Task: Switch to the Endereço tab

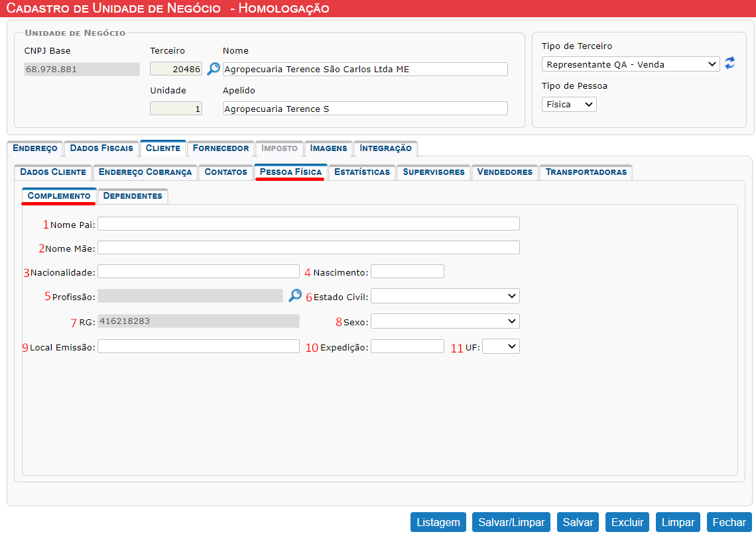Action: [x=34, y=148]
